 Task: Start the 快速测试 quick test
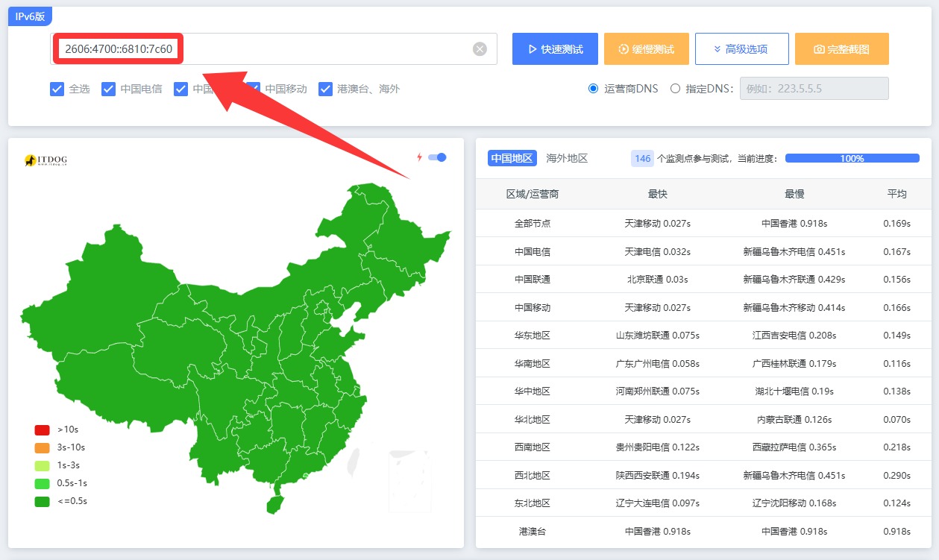[x=555, y=49]
